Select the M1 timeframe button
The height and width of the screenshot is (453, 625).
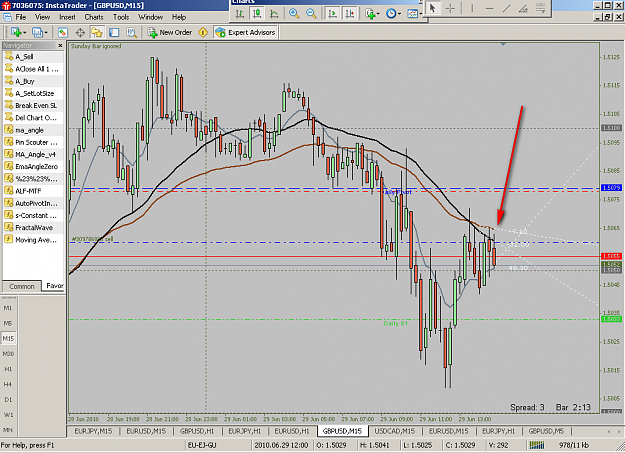coord(8,308)
